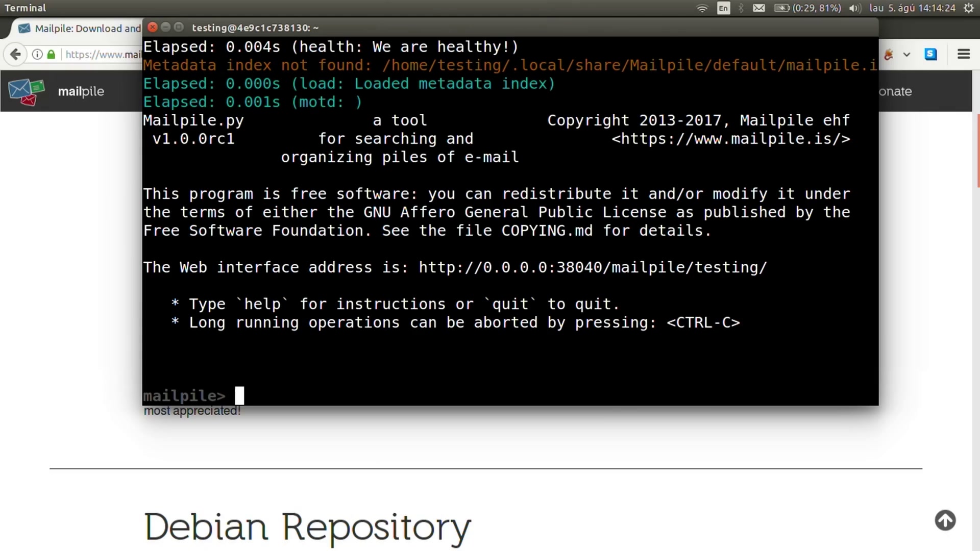Image resolution: width=980 pixels, height=551 pixels.
Task: Open the battery status indicator
Action: (807, 8)
